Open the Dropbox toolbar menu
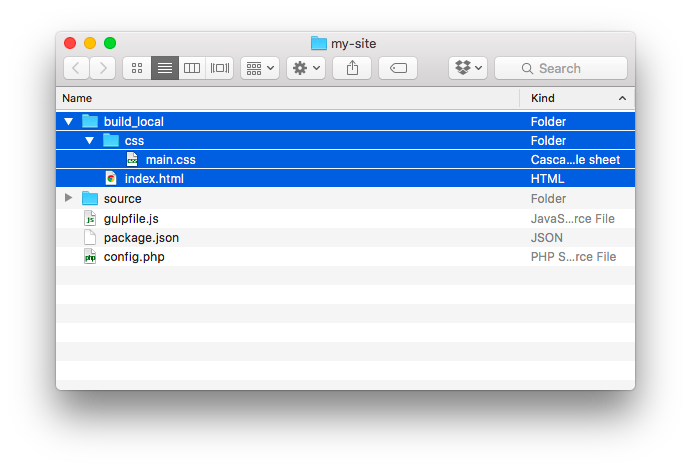The image size is (691, 470). 468,68
